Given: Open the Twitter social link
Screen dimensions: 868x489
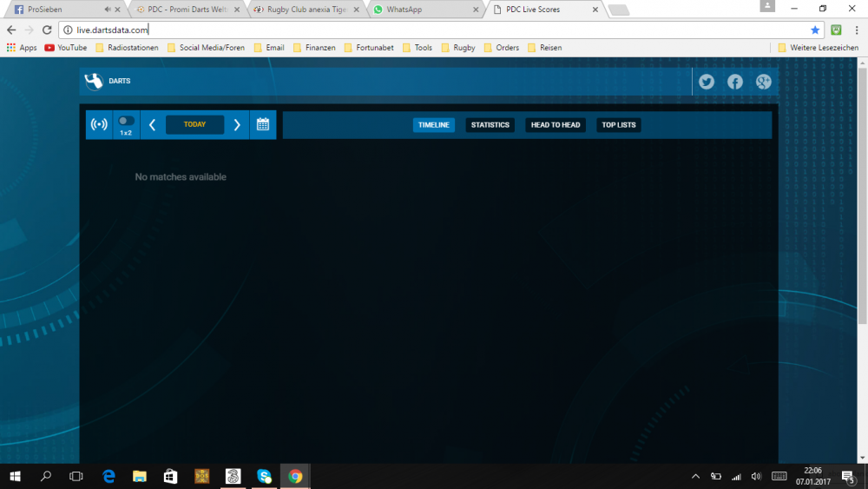Looking at the screenshot, I should (x=707, y=82).
